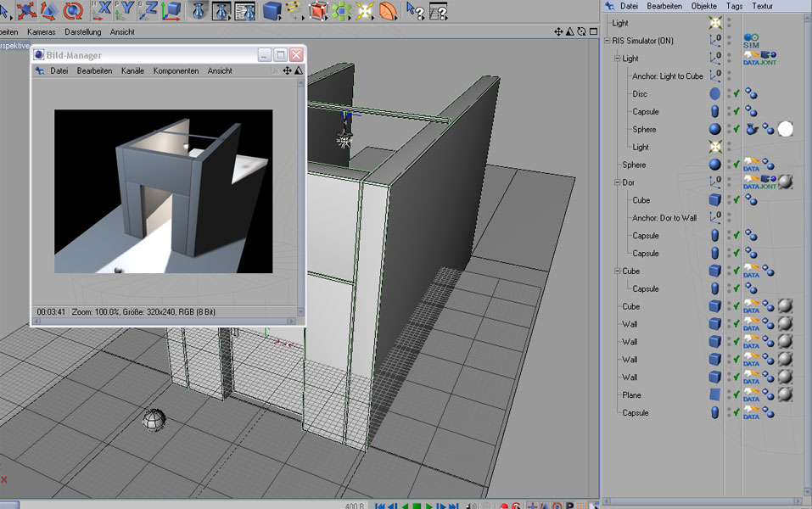Select the Rotate tool in top toolbar
Screen dimensions: 812x509
74,10
